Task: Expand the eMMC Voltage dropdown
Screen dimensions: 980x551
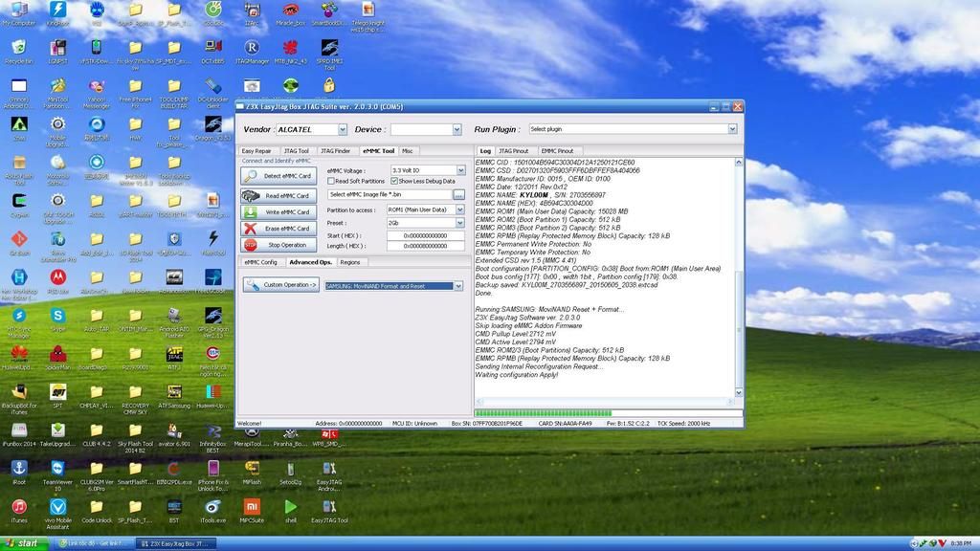Action: [x=460, y=170]
